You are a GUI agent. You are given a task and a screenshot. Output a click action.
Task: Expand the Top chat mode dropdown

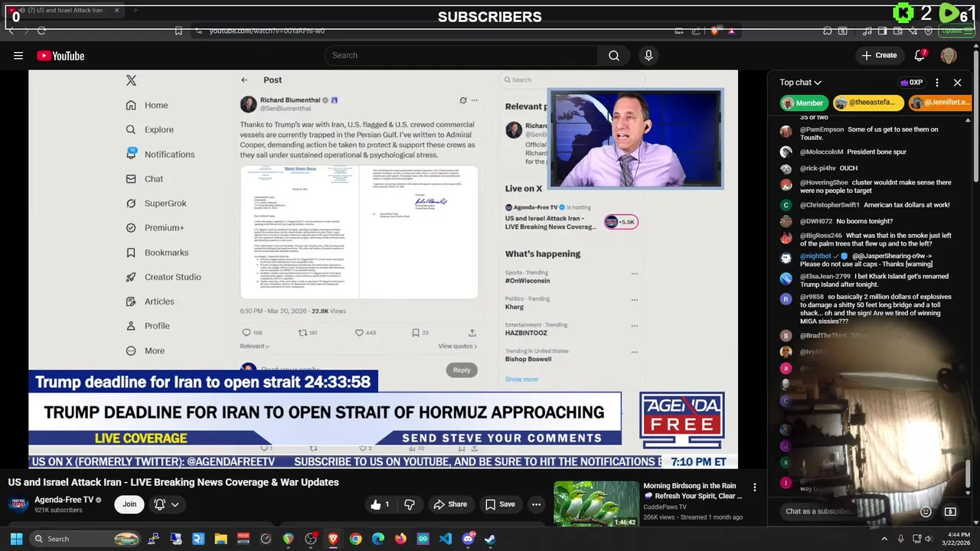tap(801, 83)
